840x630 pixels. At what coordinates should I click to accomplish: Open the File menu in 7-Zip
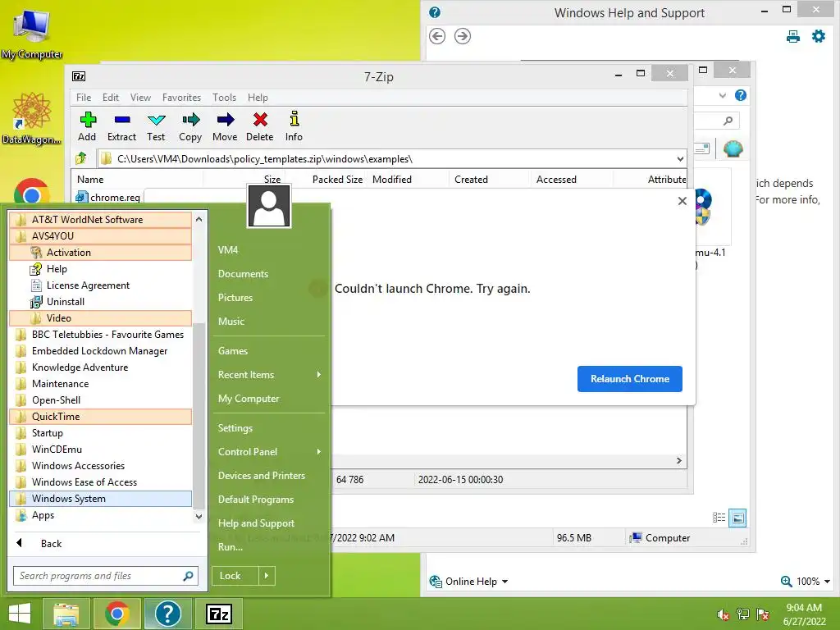(84, 98)
